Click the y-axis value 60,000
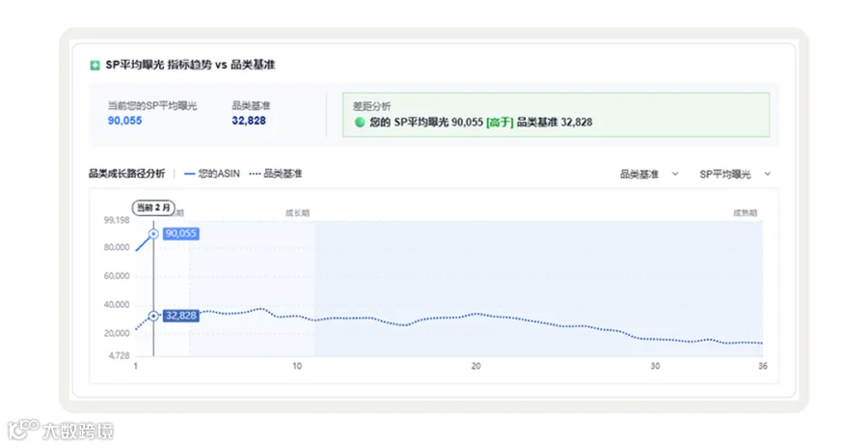Image resolution: width=868 pixels, height=447 pixels. pos(117,276)
